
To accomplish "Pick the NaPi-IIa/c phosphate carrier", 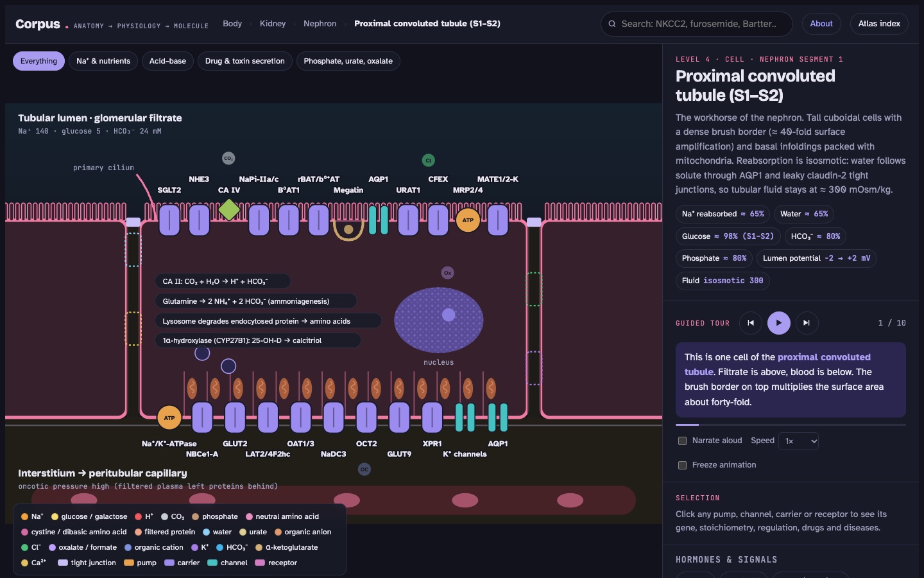I will [259, 220].
